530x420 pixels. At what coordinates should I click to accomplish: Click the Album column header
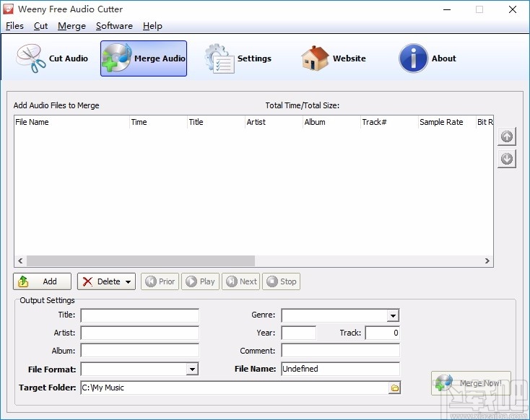[x=331, y=122]
